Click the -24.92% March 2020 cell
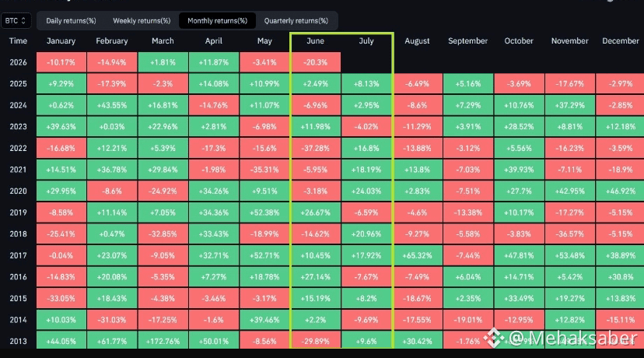This screenshot has height=358, width=644. (x=163, y=191)
